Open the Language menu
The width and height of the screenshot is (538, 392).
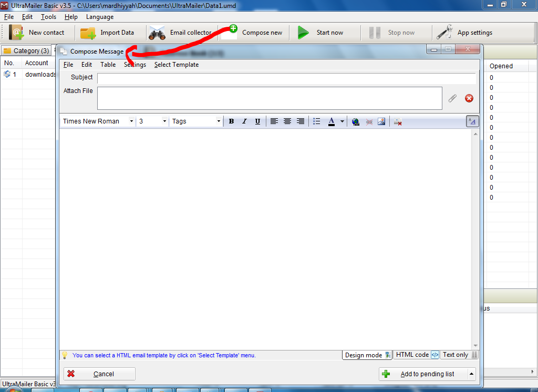click(100, 17)
